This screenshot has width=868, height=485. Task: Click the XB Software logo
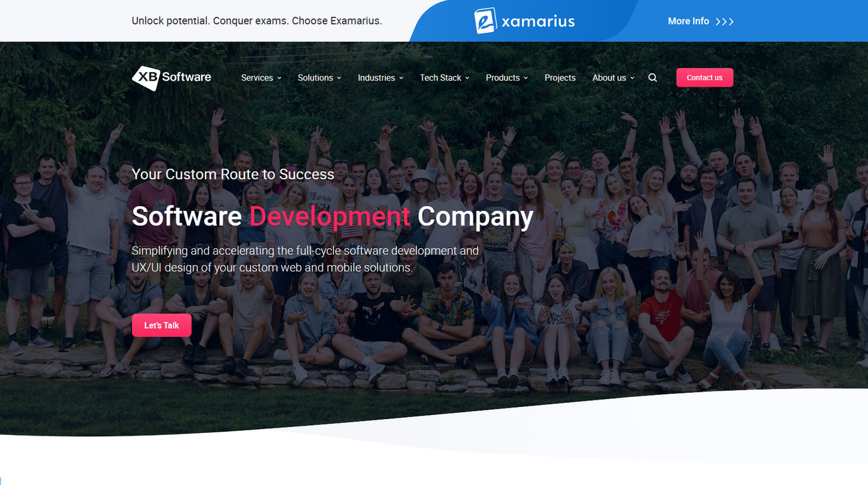(172, 77)
